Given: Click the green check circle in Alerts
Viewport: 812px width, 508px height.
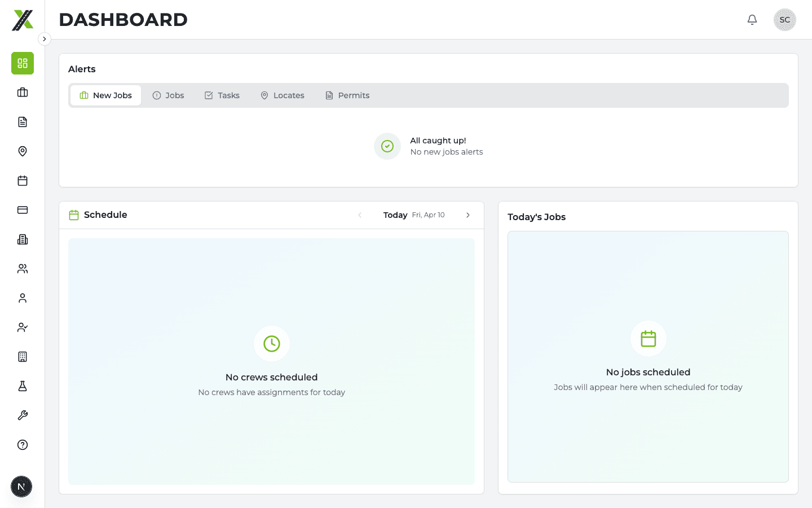Looking at the screenshot, I should tap(387, 146).
